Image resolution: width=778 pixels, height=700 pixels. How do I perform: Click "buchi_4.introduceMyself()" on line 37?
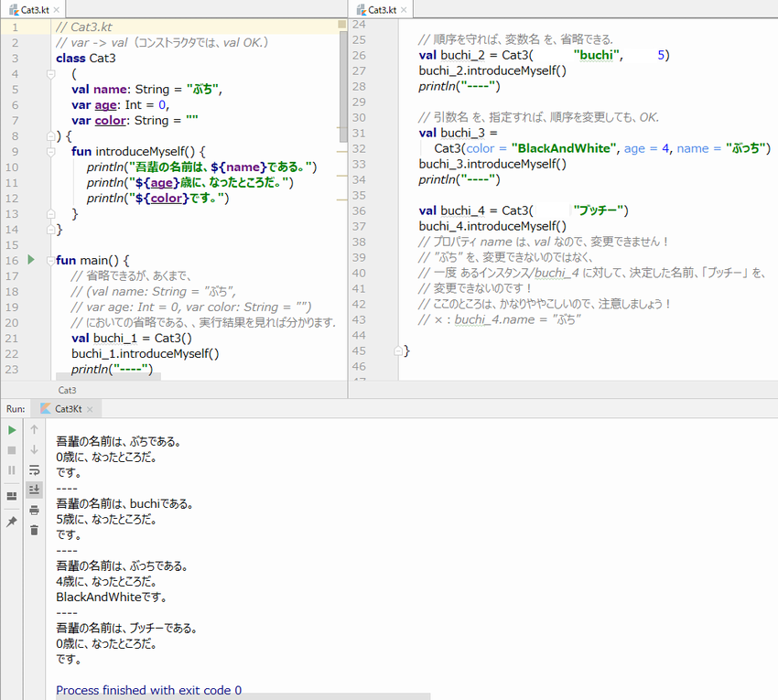(x=492, y=226)
